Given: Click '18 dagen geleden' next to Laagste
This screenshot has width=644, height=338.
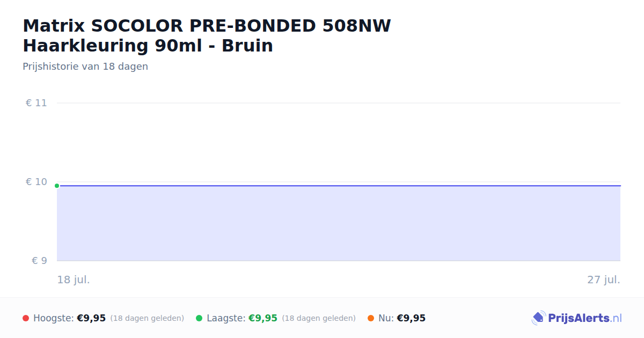Looking at the screenshot, I should (x=319, y=318).
